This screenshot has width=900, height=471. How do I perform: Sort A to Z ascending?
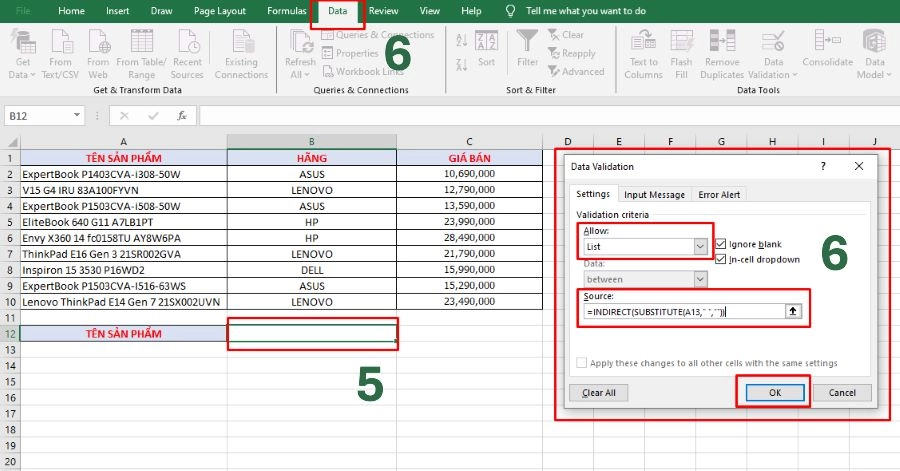tap(461, 41)
